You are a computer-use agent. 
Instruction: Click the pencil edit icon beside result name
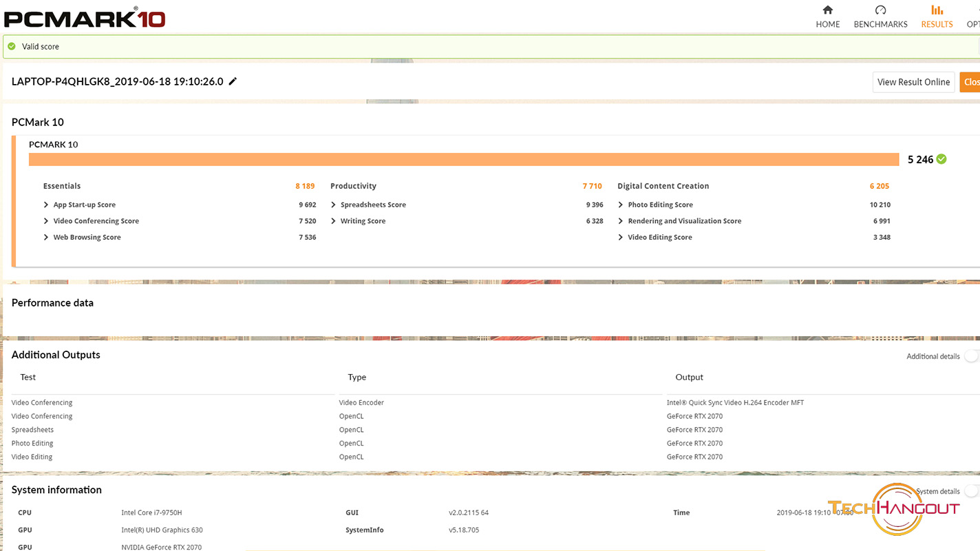233,81
